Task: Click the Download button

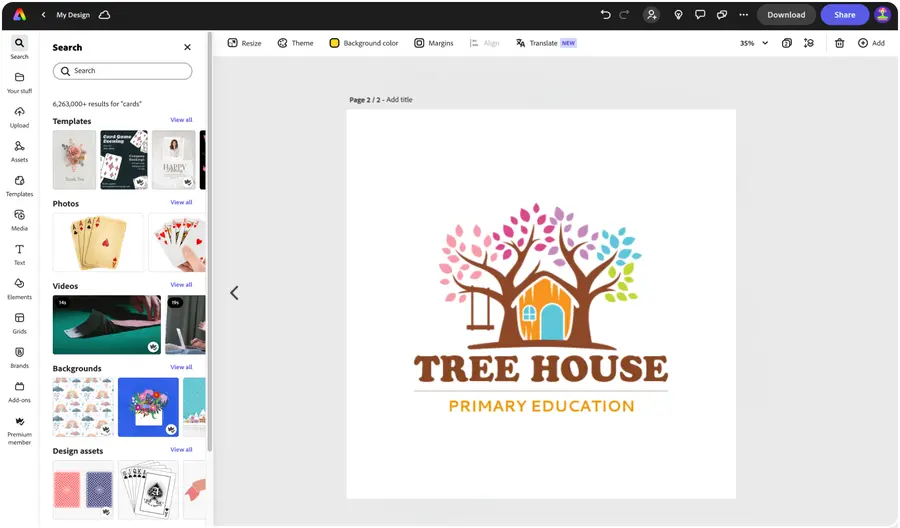Action: [x=786, y=15]
